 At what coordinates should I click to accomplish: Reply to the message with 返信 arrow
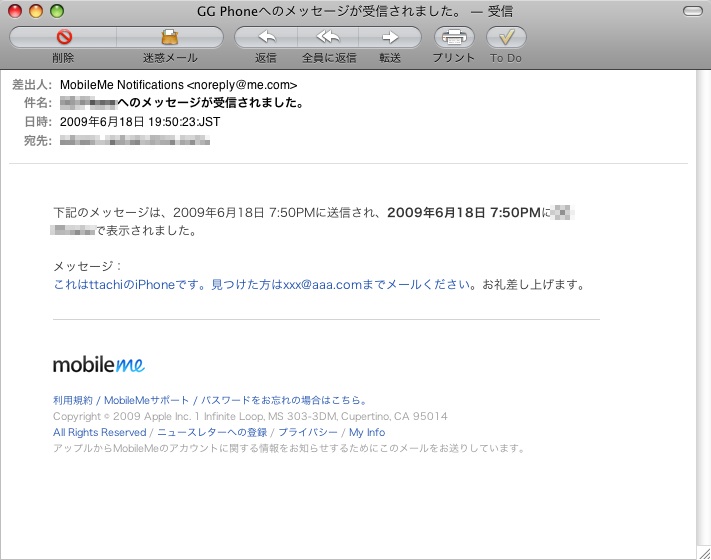266,37
